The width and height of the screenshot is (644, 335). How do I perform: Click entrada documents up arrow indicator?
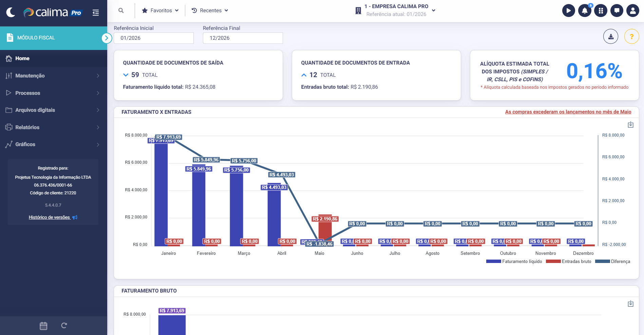click(x=304, y=75)
